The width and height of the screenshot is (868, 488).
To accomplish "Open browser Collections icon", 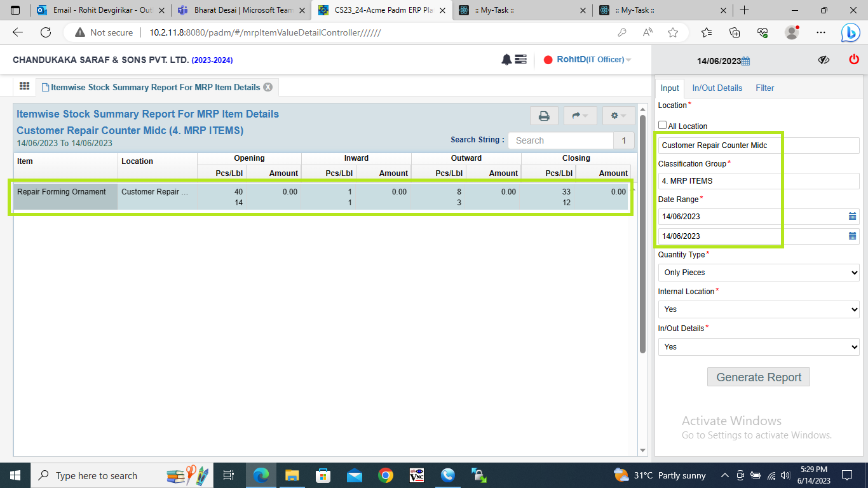I will [735, 32].
